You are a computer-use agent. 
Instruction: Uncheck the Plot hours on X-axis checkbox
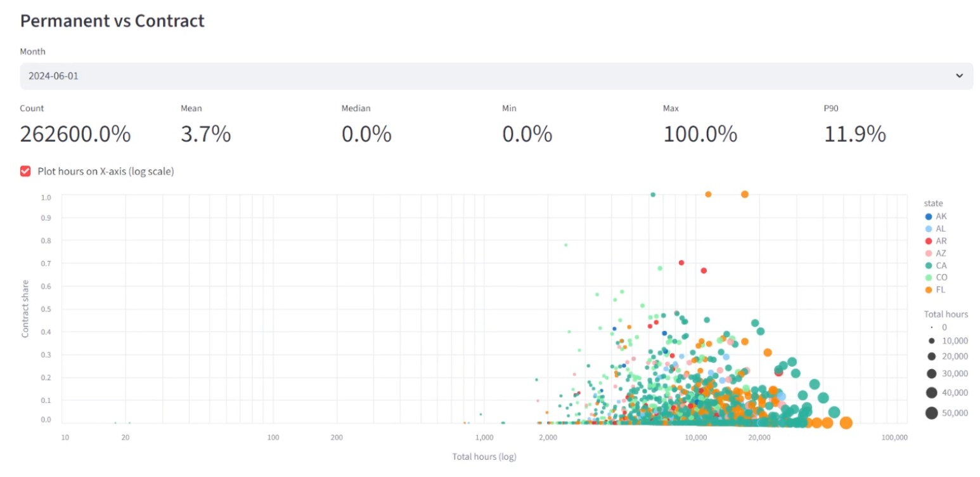click(25, 171)
